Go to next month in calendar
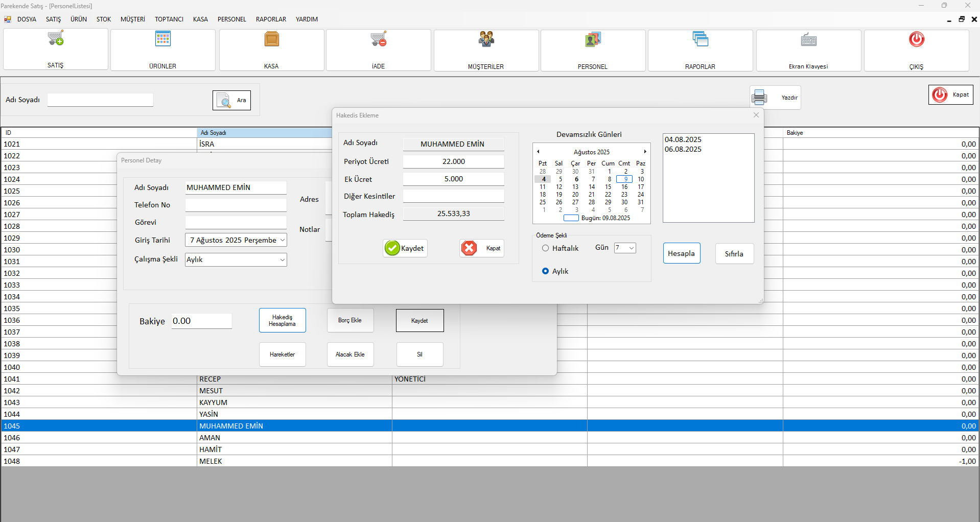This screenshot has height=522, width=980. (x=645, y=152)
